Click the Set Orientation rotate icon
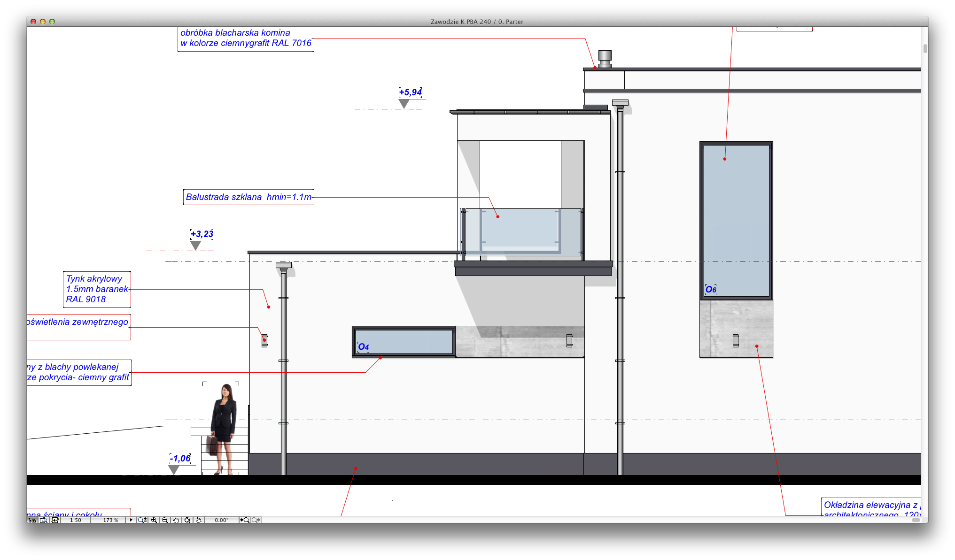 click(x=199, y=520)
